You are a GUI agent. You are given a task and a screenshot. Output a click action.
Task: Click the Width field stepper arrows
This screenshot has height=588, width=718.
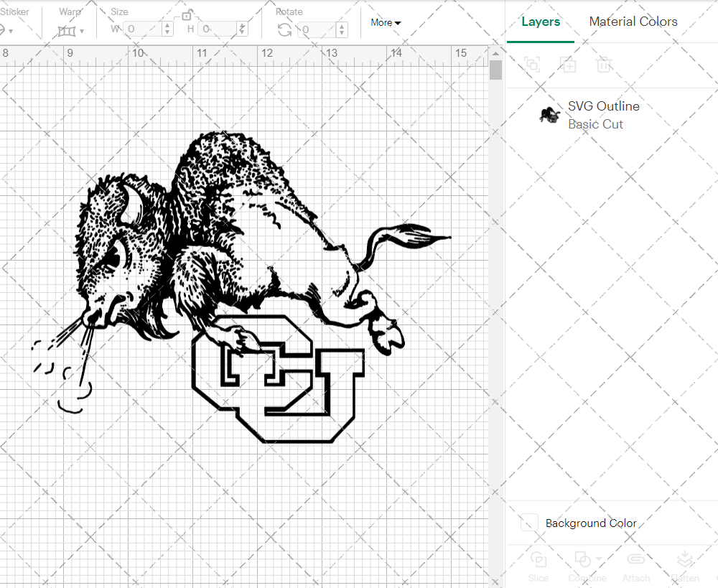click(167, 29)
